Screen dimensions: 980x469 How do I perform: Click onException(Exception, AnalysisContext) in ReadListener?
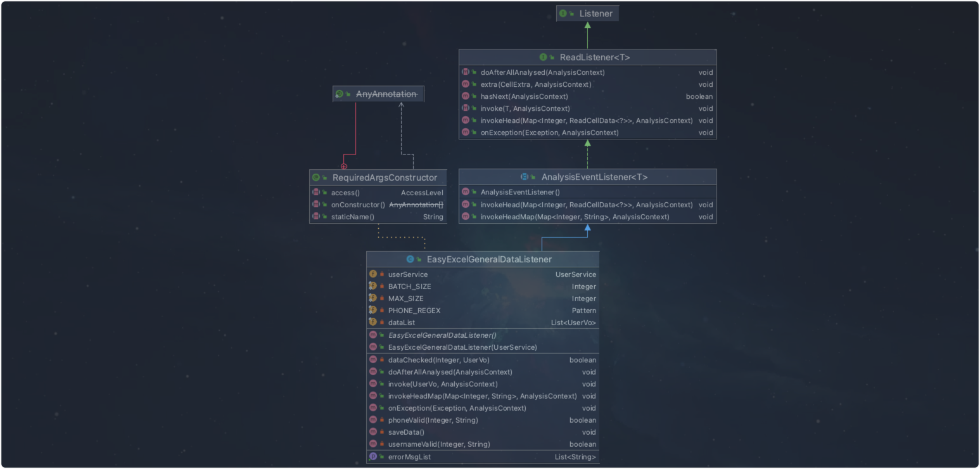(550, 132)
